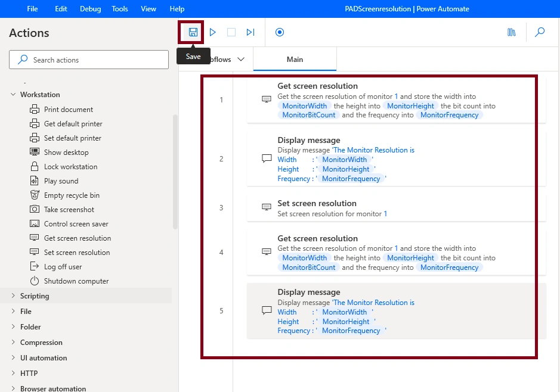560x392 pixels.
Task: Click MonitorFrequency variable in step 1
Action: pos(449,115)
